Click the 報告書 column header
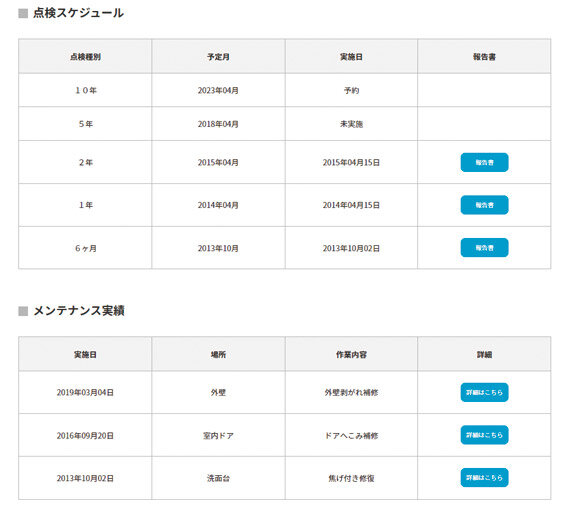Viewport: 568px width, 506px height. point(484,57)
